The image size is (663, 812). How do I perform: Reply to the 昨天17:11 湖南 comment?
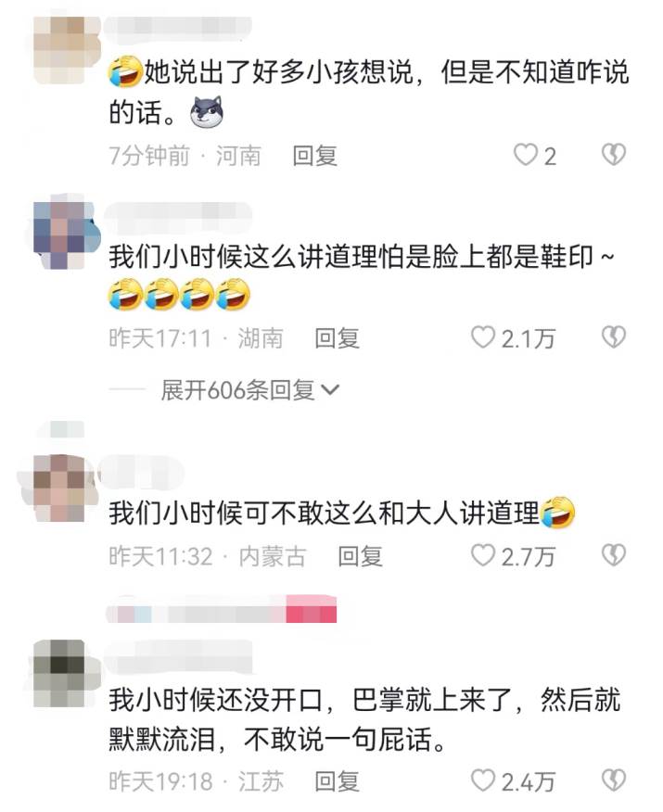338,338
